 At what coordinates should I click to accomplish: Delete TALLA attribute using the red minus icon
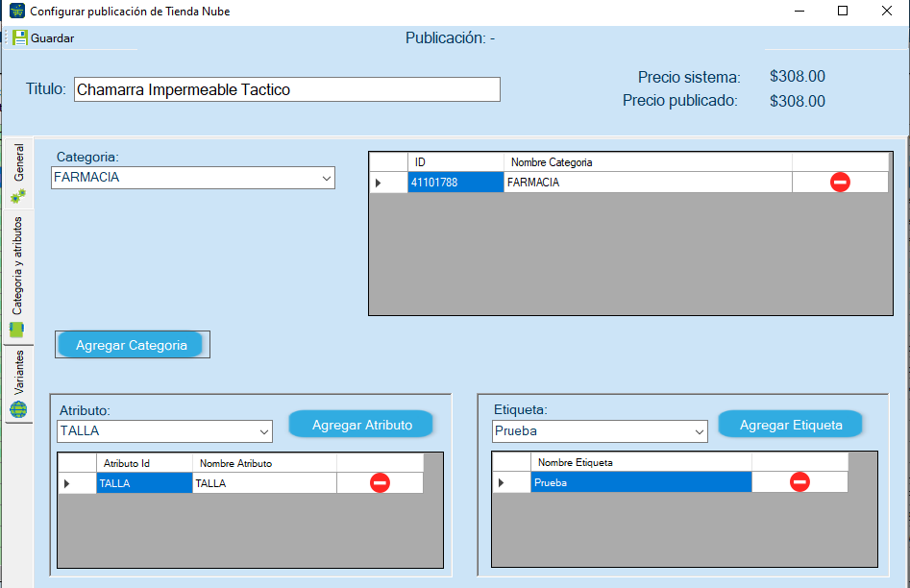[x=381, y=483]
